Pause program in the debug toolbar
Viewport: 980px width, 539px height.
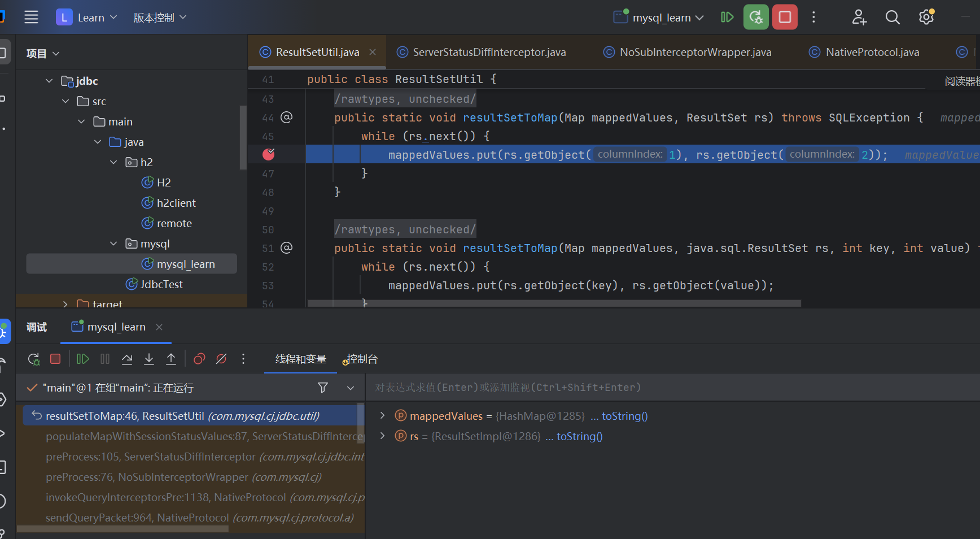pyautogui.click(x=105, y=359)
